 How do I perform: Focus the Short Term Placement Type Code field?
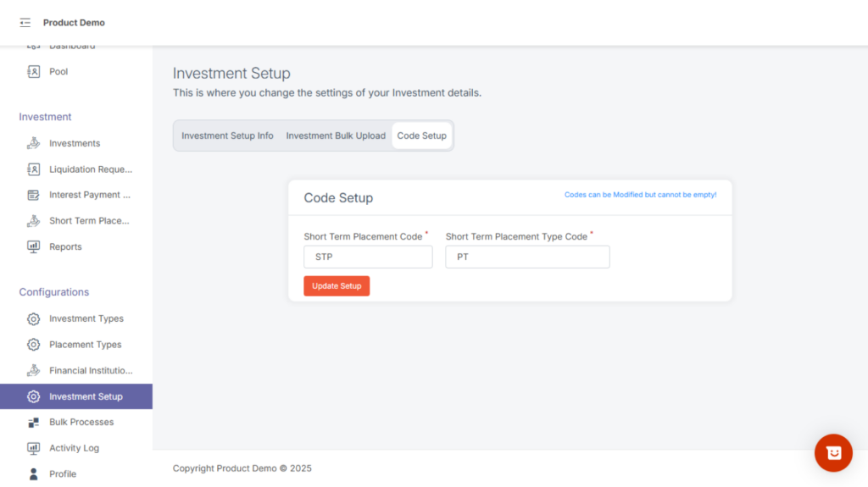527,257
